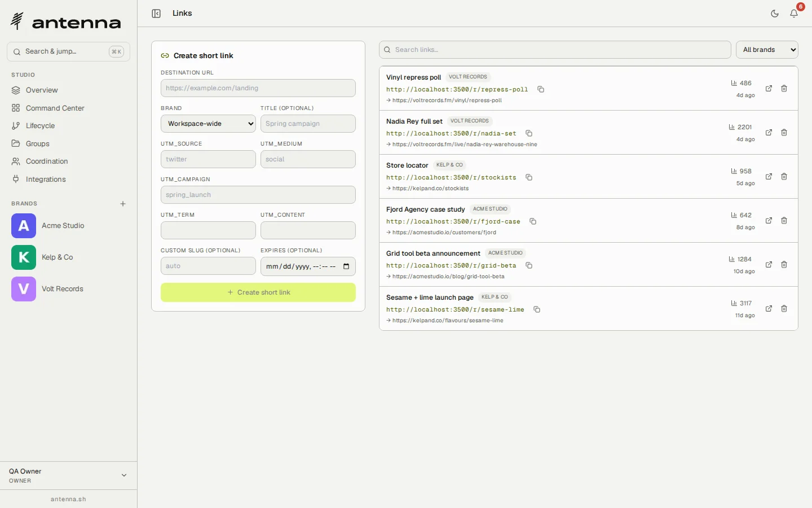Go to Overview in sidebar
Image resolution: width=812 pixels, height=508 pixels.
click(68, 90)
